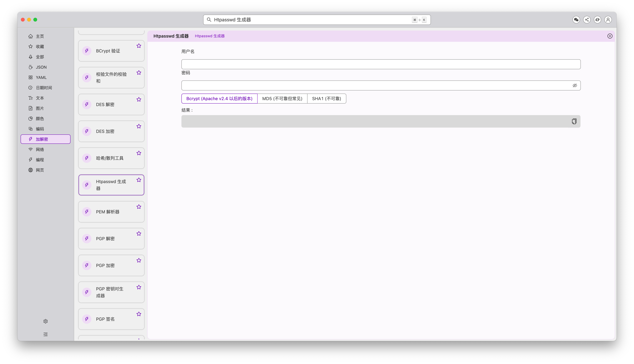Open the PGP 解密 tool card
Screen dimensions: 634x364
(111, 238)
